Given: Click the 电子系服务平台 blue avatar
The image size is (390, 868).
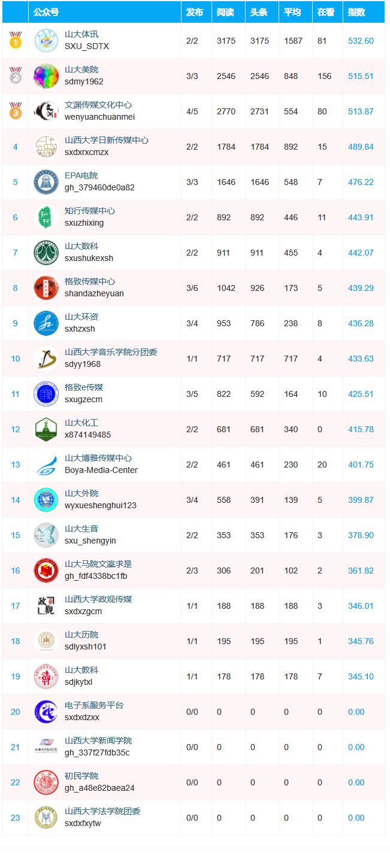Looking at the screenshot, I should click(x=46, y=712).
